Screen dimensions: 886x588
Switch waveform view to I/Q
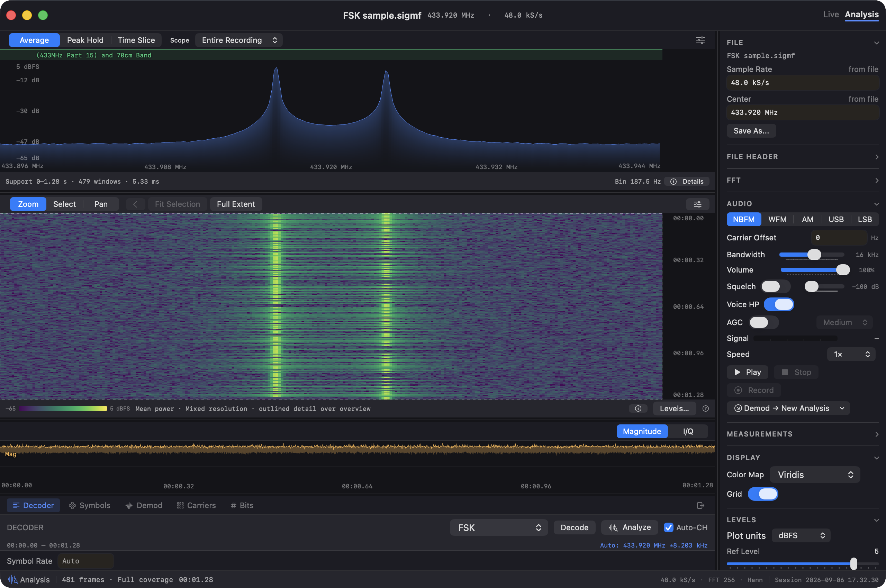tap(688, 431)
